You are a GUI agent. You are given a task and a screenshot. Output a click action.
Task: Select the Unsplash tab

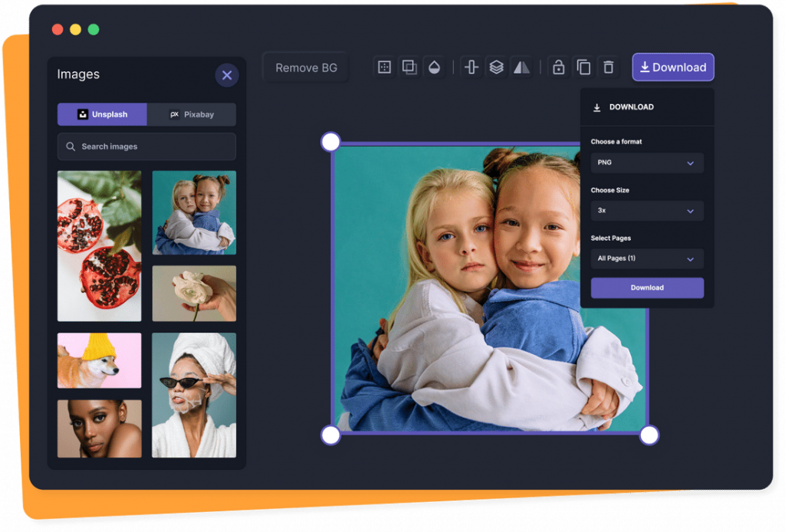point(102,113)
